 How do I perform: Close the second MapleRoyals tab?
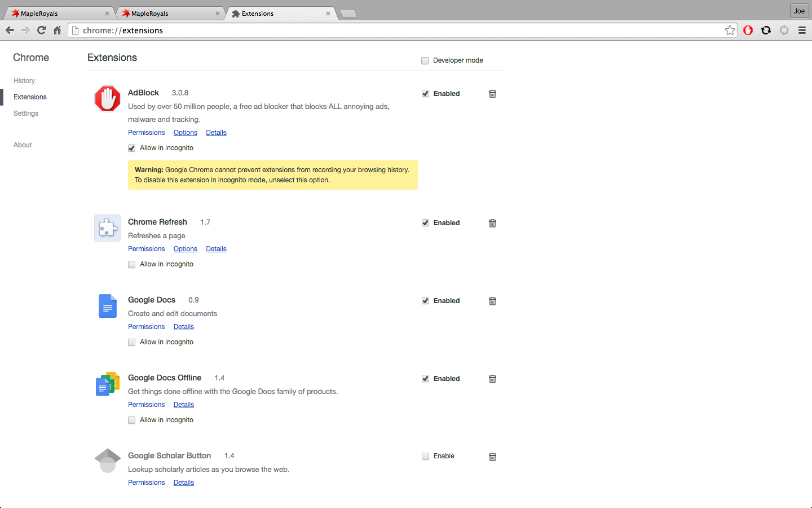[x=218, y=14]
